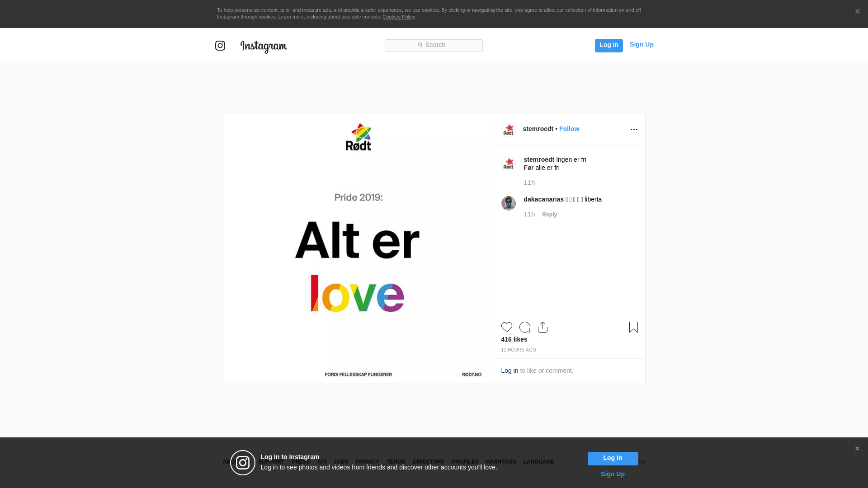Click the Search input field
868x488 pixels.
point(434,45)
